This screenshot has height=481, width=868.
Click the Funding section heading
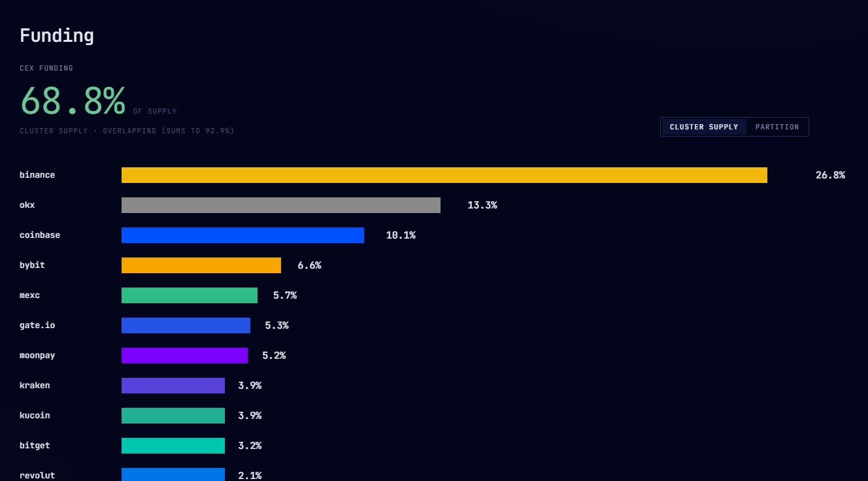tap(57, 36)
